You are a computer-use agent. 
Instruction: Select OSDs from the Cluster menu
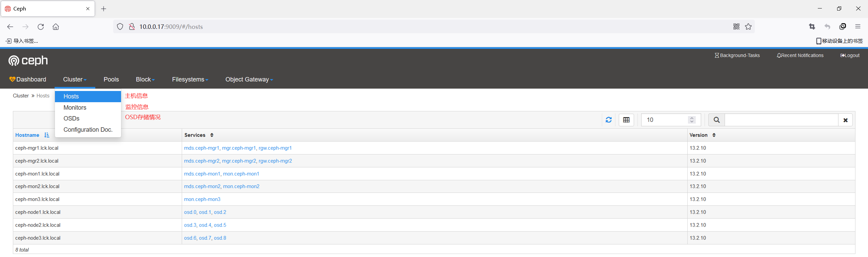click(x=71, y=118)
